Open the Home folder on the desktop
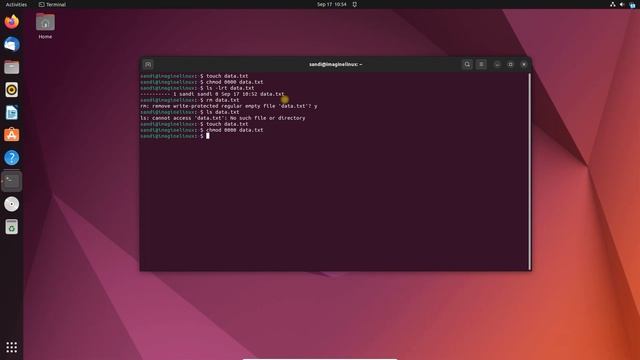This screenshot has width=640, height=360. point(45,25)
